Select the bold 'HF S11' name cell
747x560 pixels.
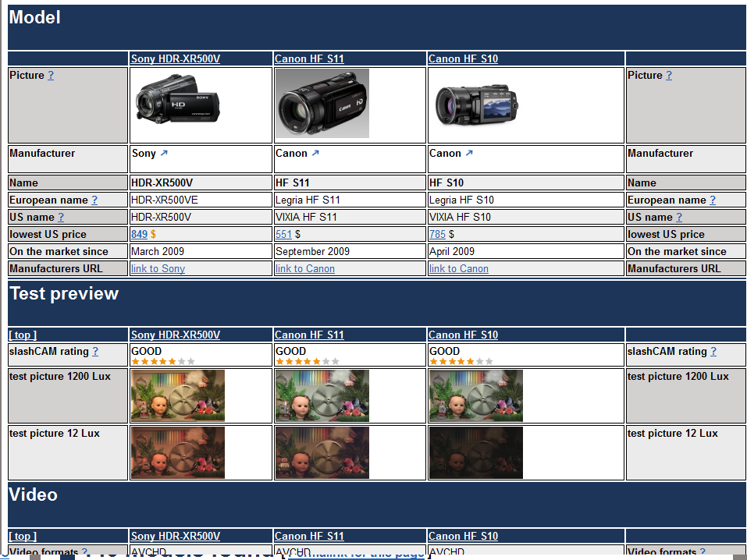coord(350,183)
